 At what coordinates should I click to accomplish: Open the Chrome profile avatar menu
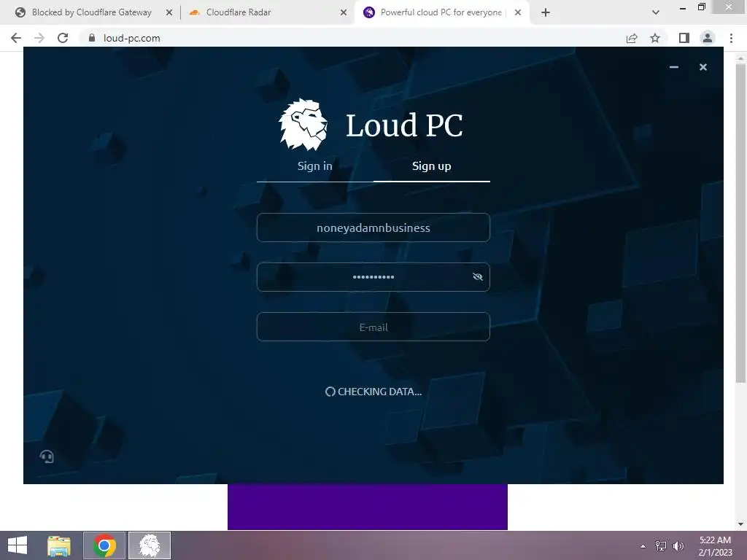(x=708, y=38)
